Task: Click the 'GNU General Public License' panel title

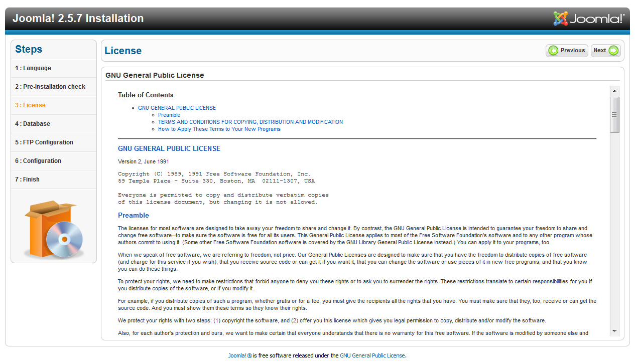Action: point(155,75)
